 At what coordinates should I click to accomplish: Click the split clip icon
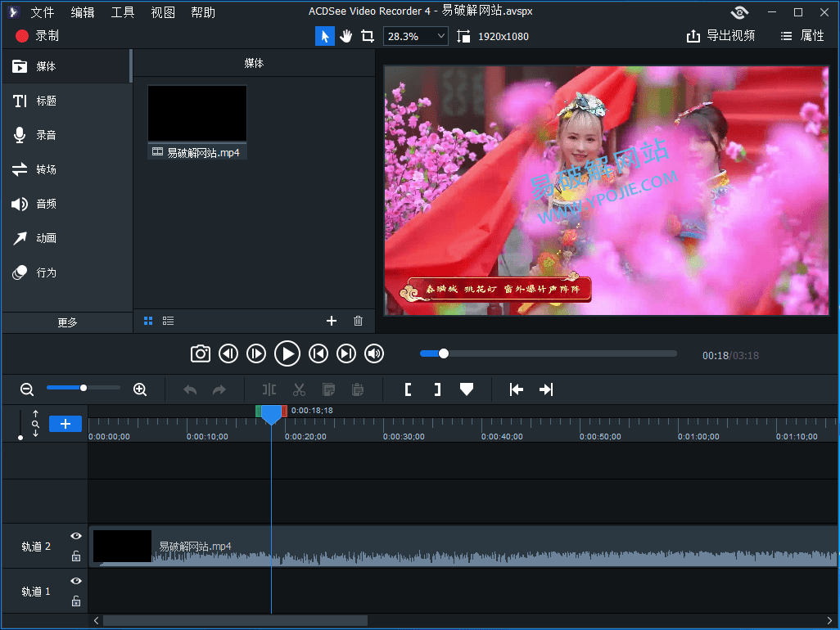pyautogui.click(x=269, y=389)
